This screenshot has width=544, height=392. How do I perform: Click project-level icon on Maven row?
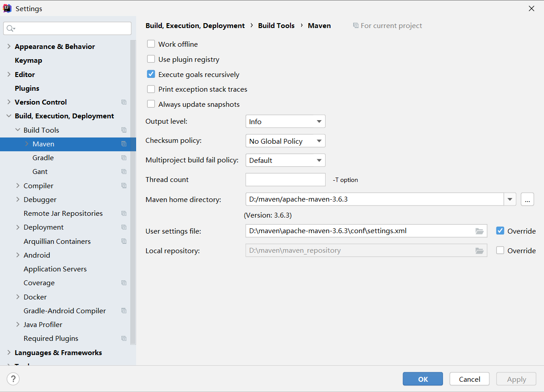tap(124, 144)
